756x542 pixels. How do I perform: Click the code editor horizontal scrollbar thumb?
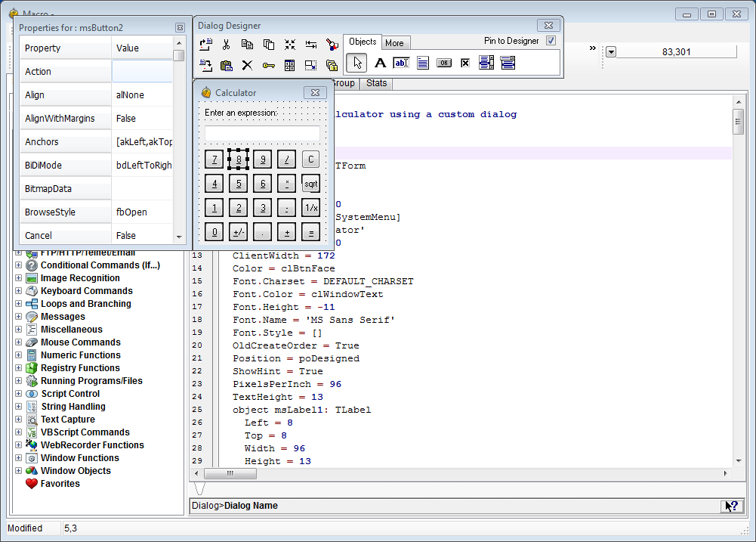[x=230, y=473]
